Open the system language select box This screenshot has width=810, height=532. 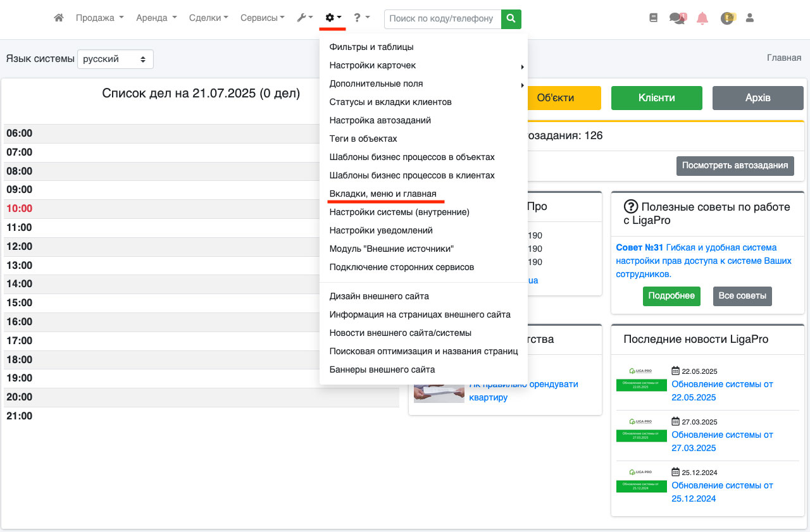pos(115,59)
